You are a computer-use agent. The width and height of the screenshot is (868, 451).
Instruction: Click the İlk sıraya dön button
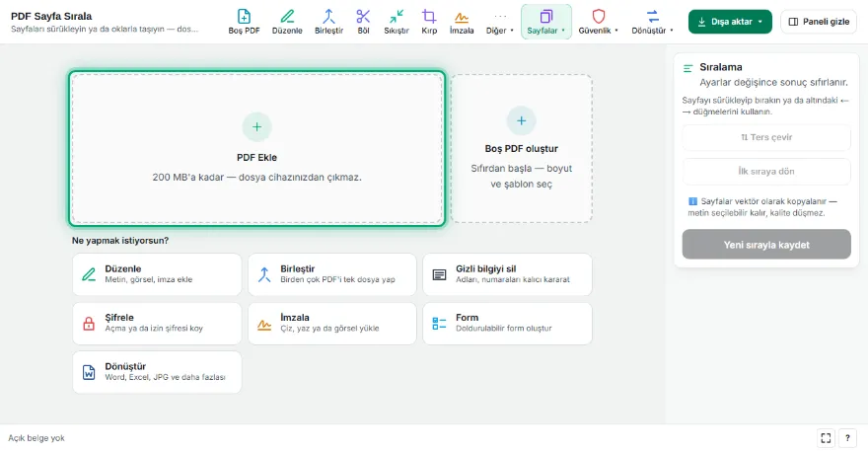pyautogui.click(x=766, y=172)
